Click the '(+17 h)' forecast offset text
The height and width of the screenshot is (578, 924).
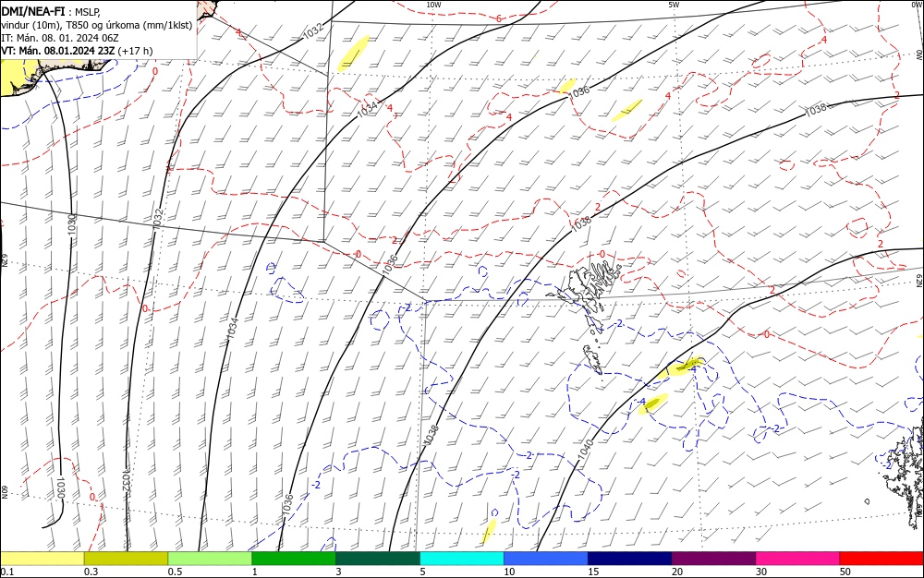[x=135, y=51]
